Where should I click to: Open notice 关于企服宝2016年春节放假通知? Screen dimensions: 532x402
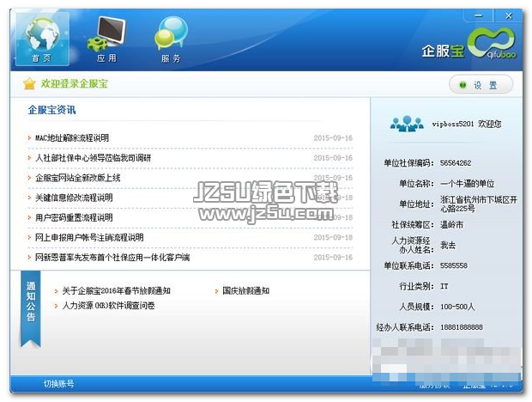coord(117,291)
